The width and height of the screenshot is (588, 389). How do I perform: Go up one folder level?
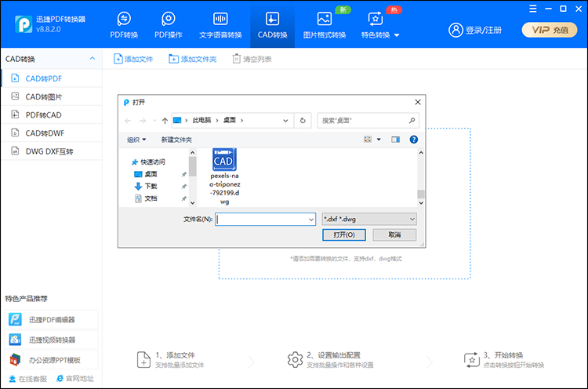[165, 121]
